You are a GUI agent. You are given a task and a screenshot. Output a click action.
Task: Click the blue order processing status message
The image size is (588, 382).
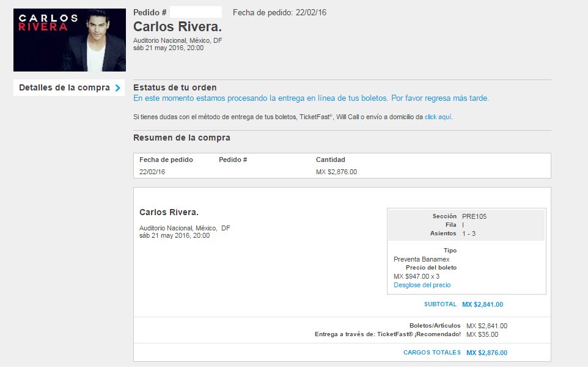[311, 98]
